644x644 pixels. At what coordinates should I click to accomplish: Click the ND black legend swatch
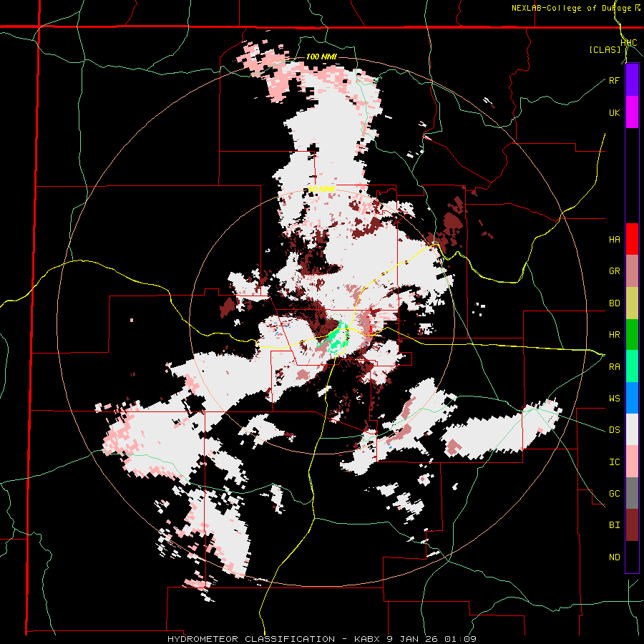(x=632, y=557)
